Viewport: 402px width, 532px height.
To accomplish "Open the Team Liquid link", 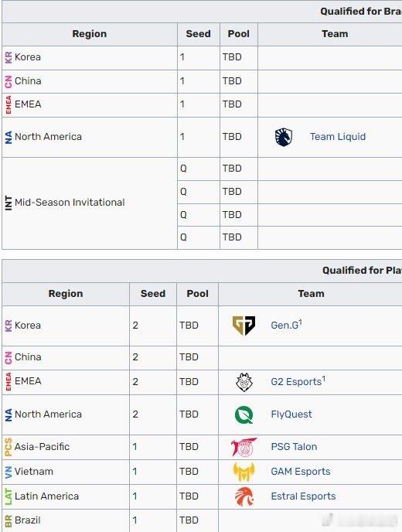I will pyautogui.click(x=338, y=137).
